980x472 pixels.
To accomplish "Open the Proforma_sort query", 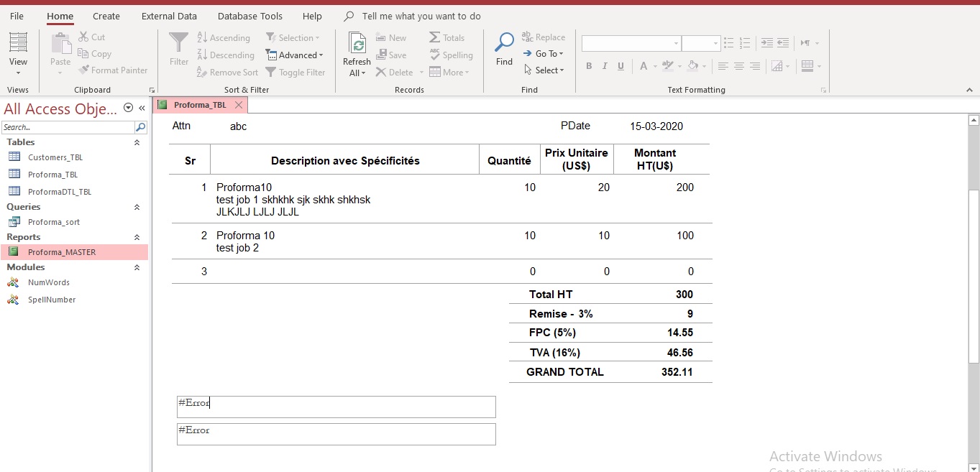I will click(53, 222).
